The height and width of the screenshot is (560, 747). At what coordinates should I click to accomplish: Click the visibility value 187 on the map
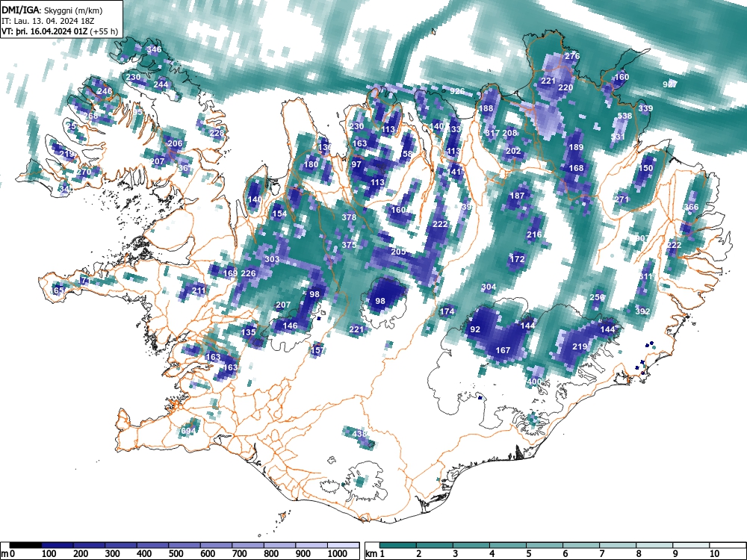click(517, 196)
